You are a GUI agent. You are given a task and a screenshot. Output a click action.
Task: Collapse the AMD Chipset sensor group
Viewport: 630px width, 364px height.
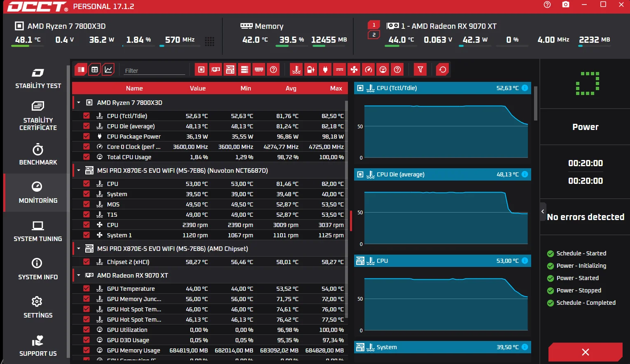[79, 248]
